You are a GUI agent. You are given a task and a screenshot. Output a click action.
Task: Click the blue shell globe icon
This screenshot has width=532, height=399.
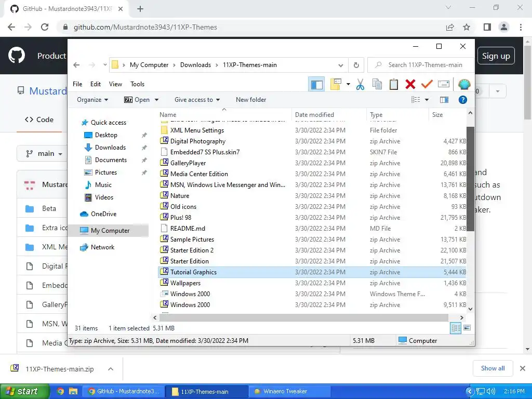click(x=464, y=84)
